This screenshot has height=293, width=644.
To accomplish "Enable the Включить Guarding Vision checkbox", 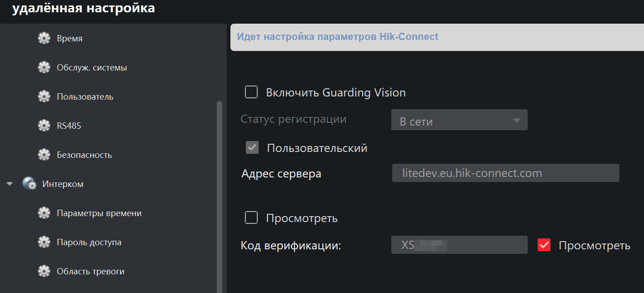I will [251, 92].
